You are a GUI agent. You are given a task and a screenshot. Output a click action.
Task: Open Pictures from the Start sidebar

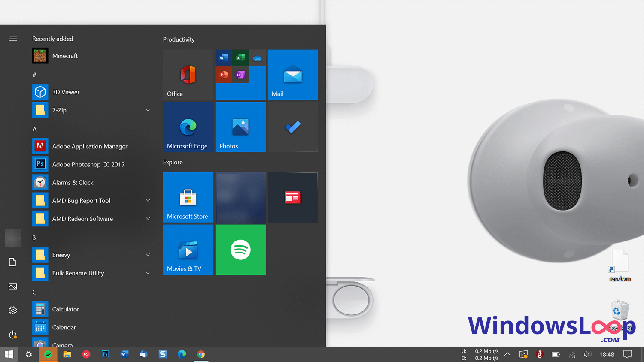pyautogui.click(x=13, y=286)
